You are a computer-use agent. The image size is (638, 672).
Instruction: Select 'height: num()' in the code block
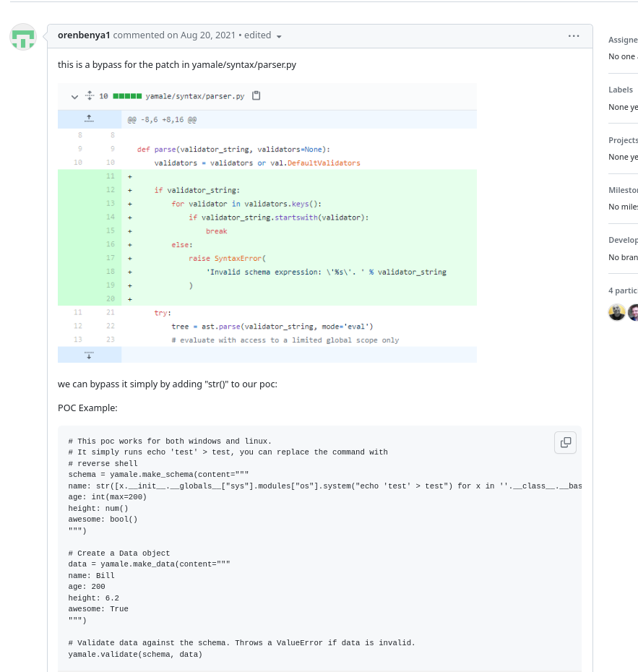98,508
